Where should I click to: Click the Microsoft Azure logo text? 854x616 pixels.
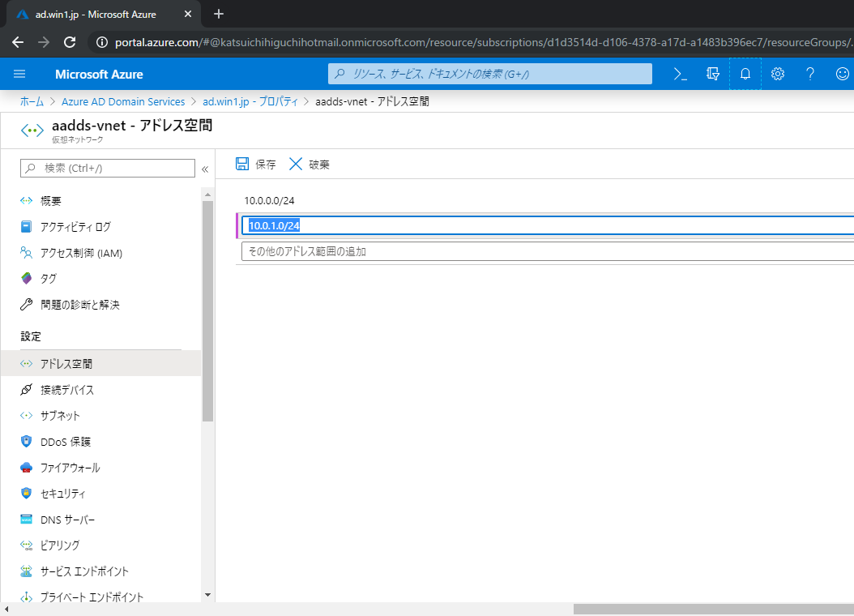point(99,74)
